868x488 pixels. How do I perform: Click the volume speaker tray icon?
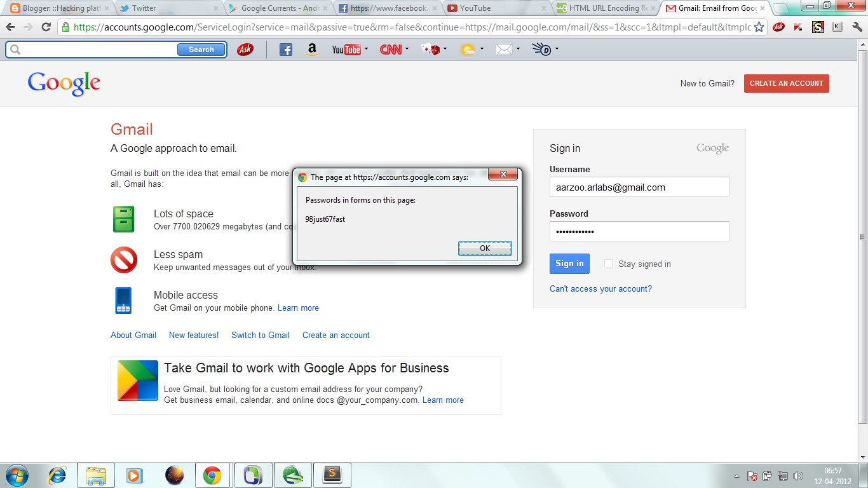(798, 476)
